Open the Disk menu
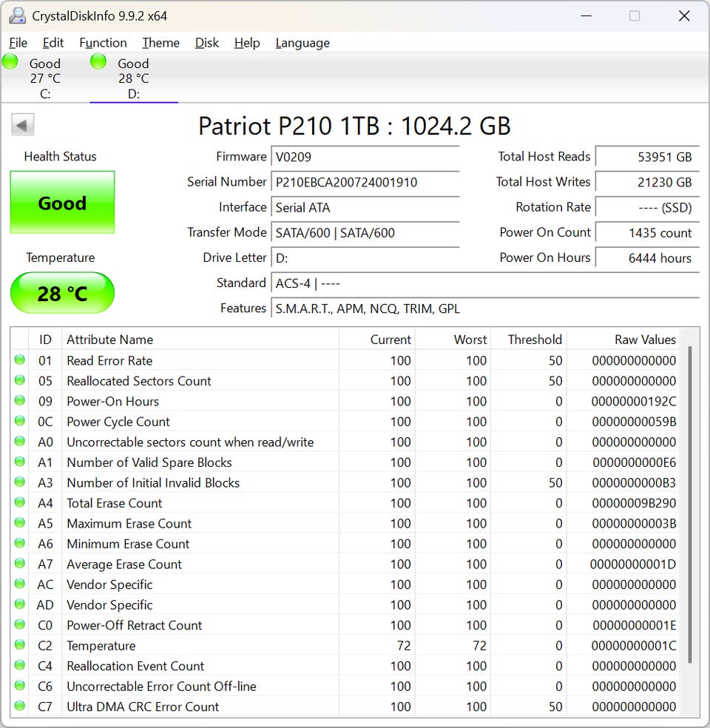 tap(206, 43)
